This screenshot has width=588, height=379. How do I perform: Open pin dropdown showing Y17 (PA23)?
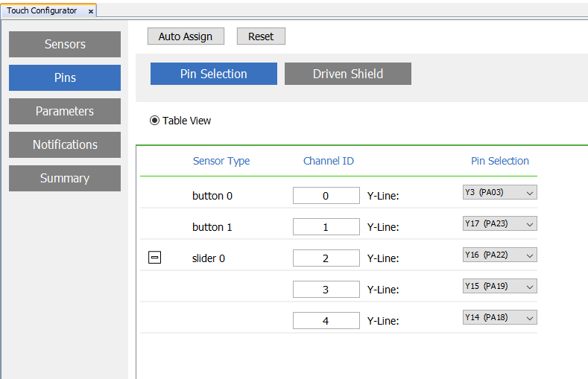499,224
